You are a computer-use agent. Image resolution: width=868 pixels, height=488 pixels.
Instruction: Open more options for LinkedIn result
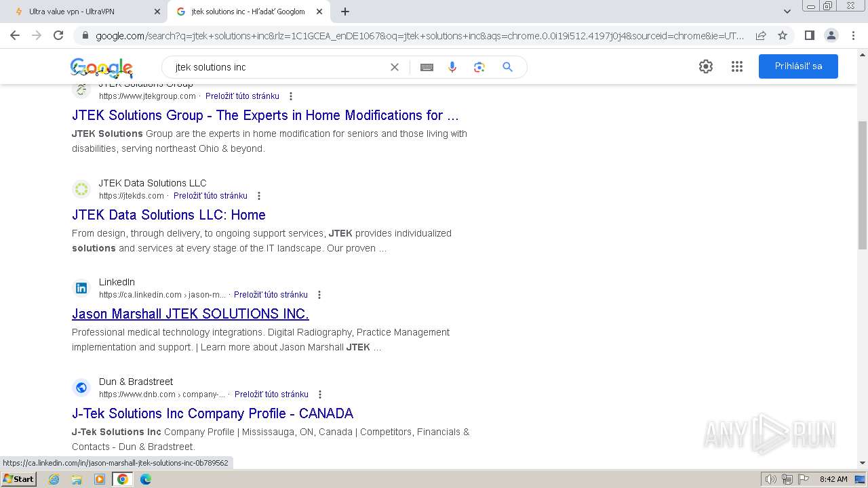click(319, 295)
